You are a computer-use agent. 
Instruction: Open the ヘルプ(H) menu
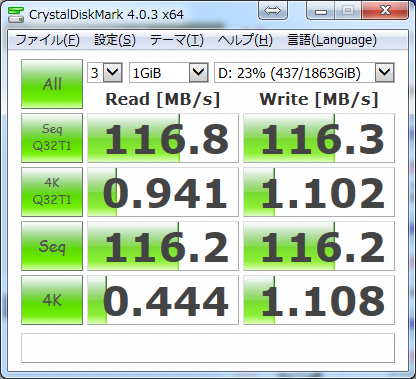click(245, 40)
